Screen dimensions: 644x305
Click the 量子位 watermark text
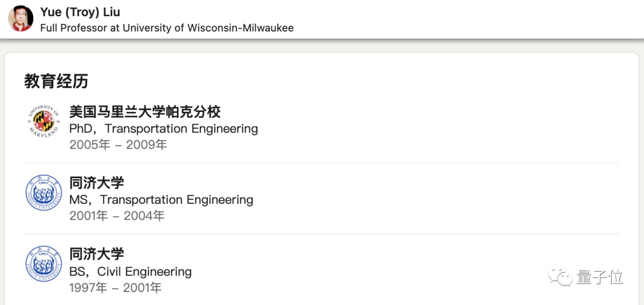(x=600, y=277)
